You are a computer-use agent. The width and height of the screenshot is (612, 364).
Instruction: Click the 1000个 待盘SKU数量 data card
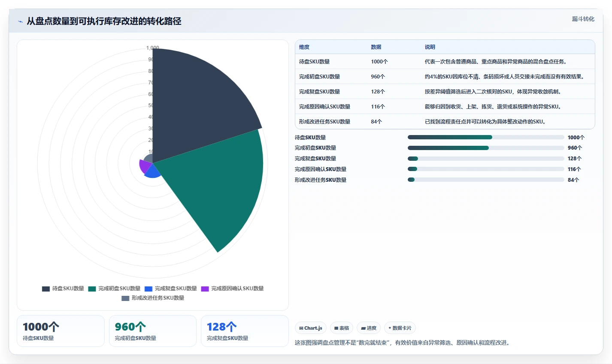click(61, 331)
